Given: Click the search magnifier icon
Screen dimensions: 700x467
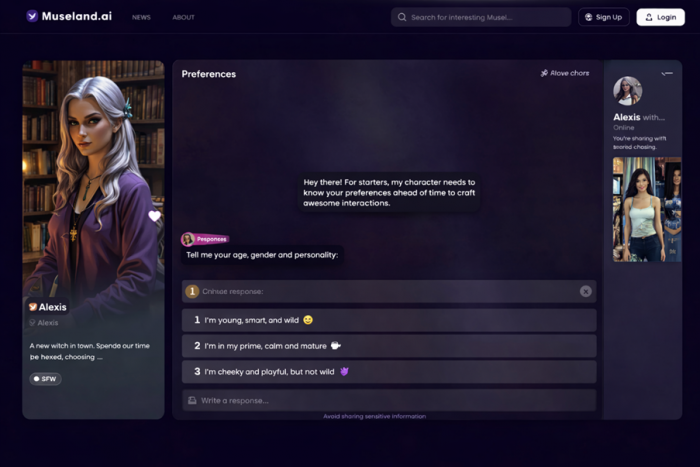Looking at the screenshot, I should [402, 17].
